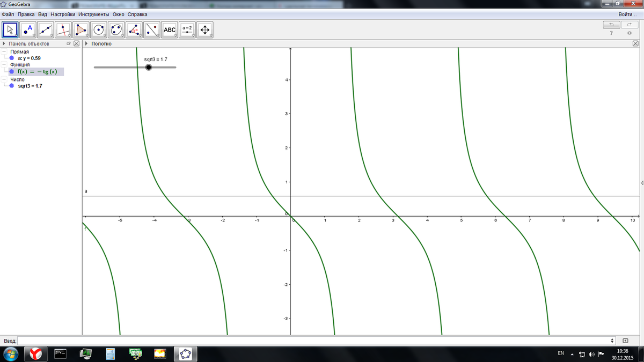Toggle visibility of number sqrt3

12,86
